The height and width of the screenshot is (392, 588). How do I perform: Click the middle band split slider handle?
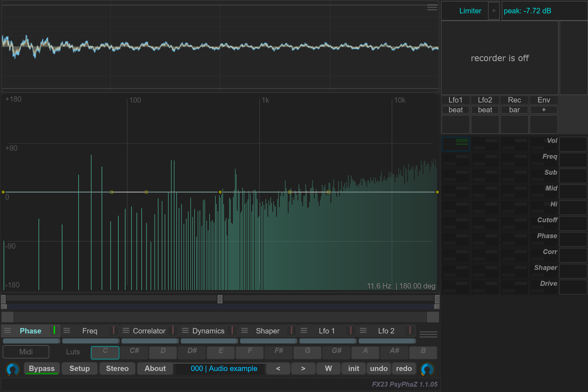(x=220, y=299)
